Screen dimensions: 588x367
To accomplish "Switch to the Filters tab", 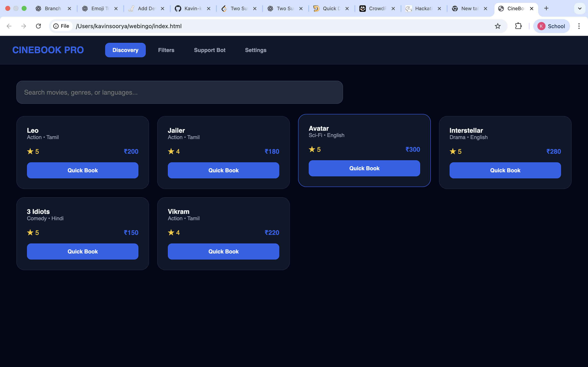I will 166,50.
